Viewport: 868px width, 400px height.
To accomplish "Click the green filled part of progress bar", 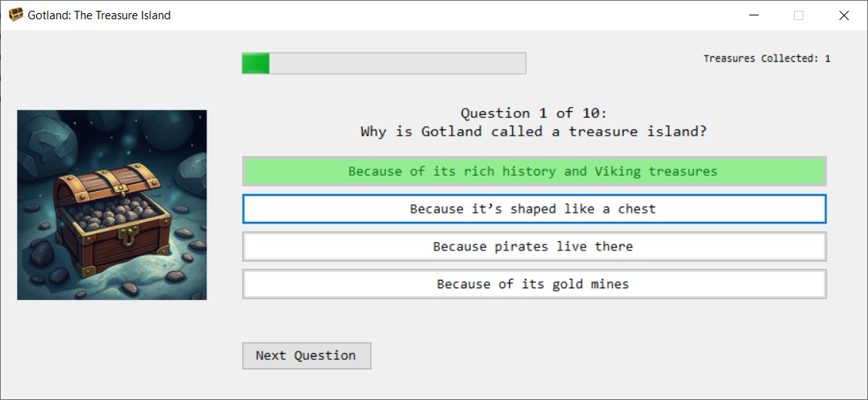I will pos(256,63).
